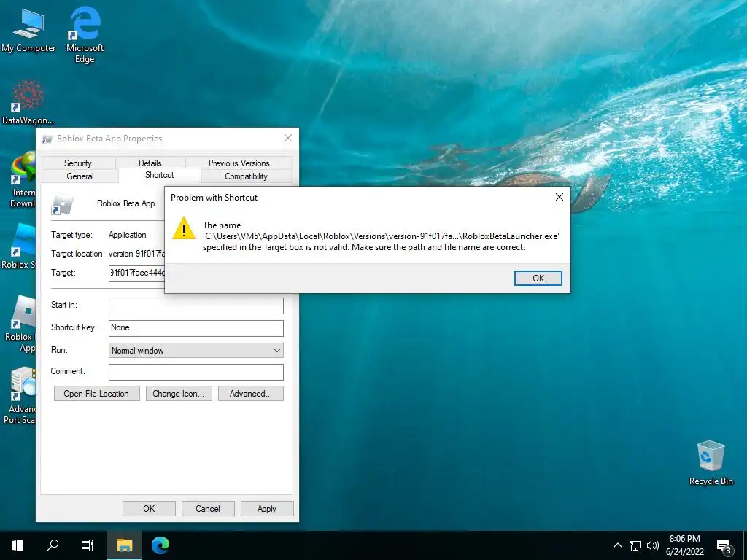Close the Problem with Shortcut dialog

tap(560, 197)
